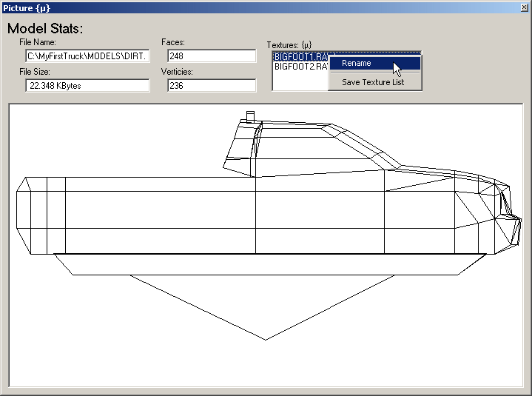This screenshot has width=532, height=396.
Task: Click the Model Stats heading
Action: click(x=45, y=28)
